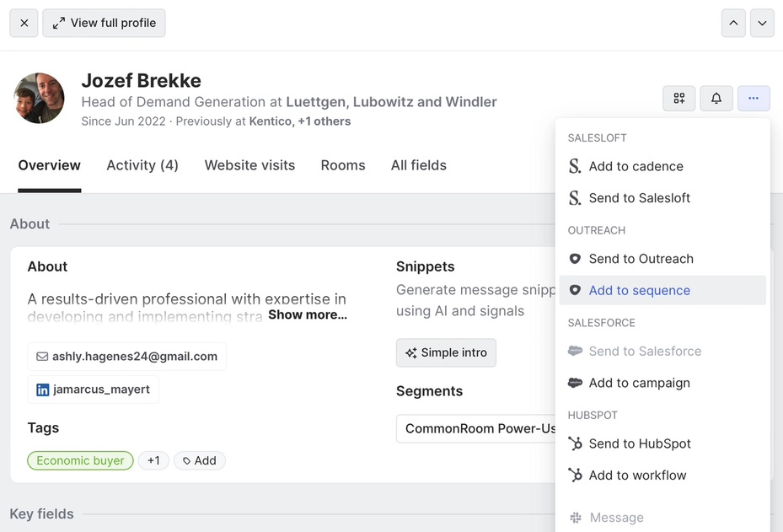The width and height of the screenshot is (783, 532).
Task: Generate a Simple intro snippet
Action: pos(446,352)
